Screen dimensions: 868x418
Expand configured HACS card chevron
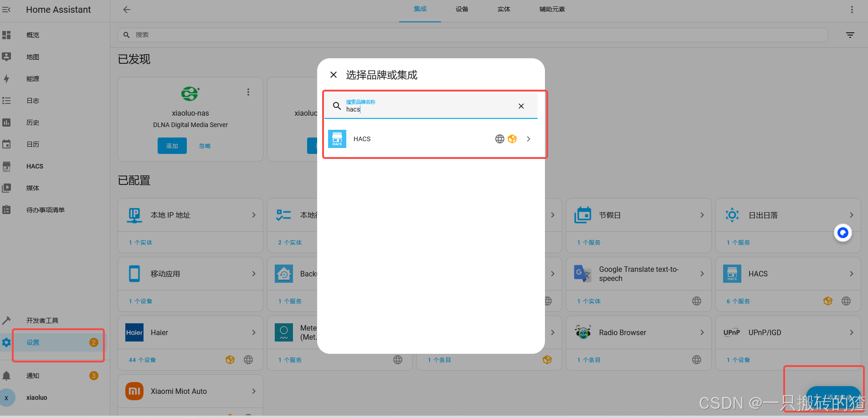[x=852, y=274]
